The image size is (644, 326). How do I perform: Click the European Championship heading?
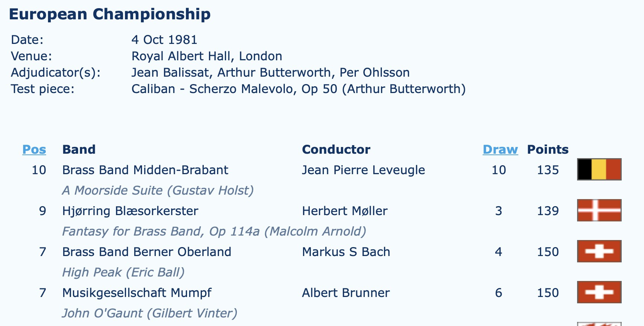pyautogui.click(x=110, y=14)
